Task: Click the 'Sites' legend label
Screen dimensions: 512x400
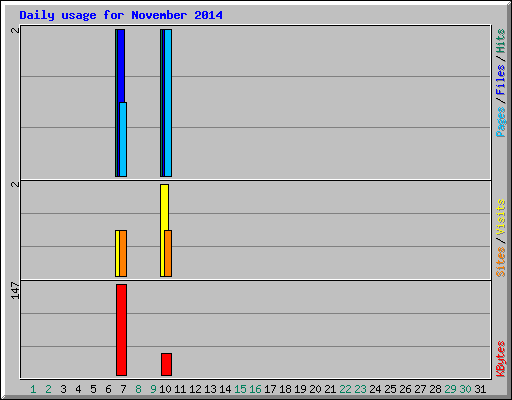Action: tap(501, 262)
